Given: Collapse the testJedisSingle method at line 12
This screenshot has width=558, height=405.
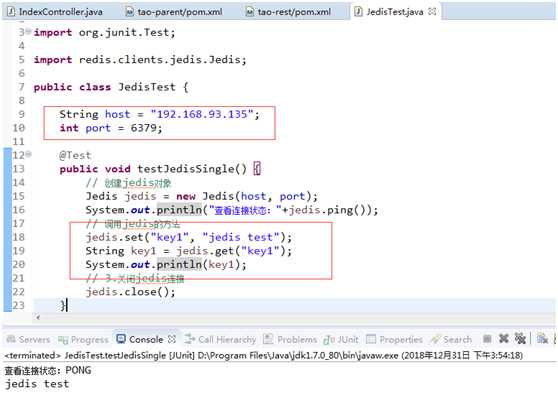Looking at the screenshot, I should click(x=28, y=154).
